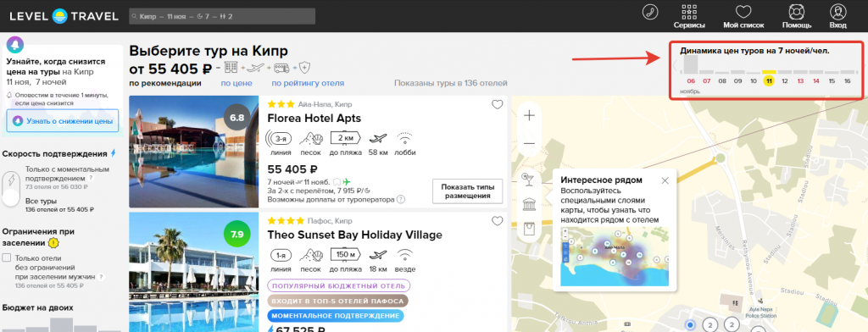Open Florea Hotel Apts title link

[314, 119]
